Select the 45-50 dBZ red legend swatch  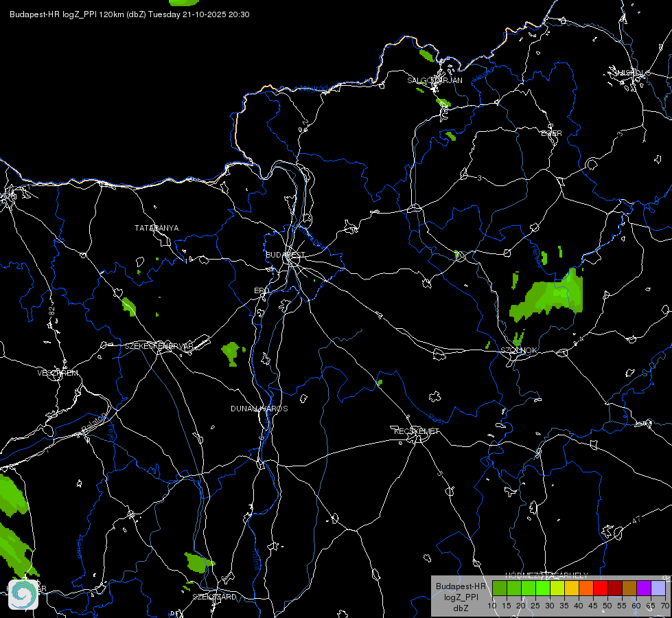(x=601, y=588)
